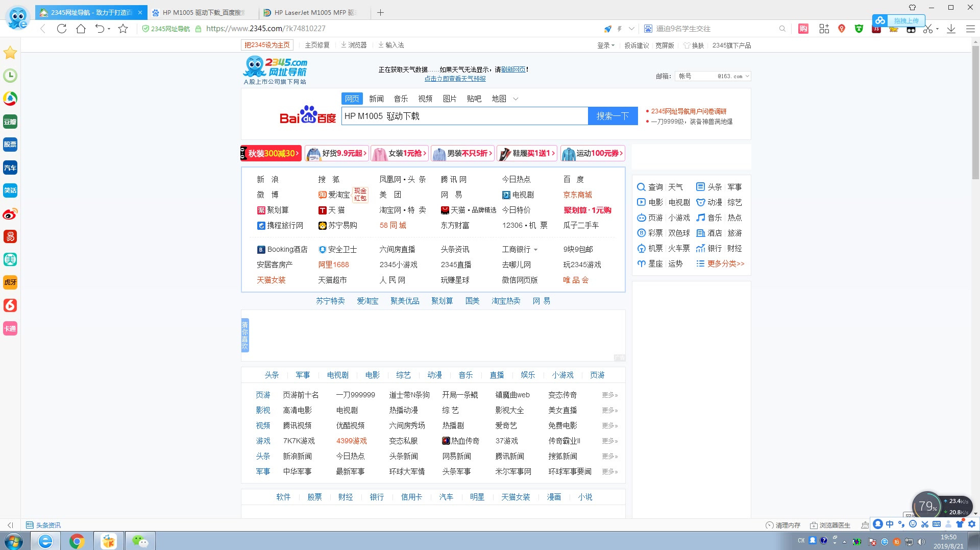The image size is (980, 550).
Task: Click the 帐号 mail account field
Action: (695, 76)
